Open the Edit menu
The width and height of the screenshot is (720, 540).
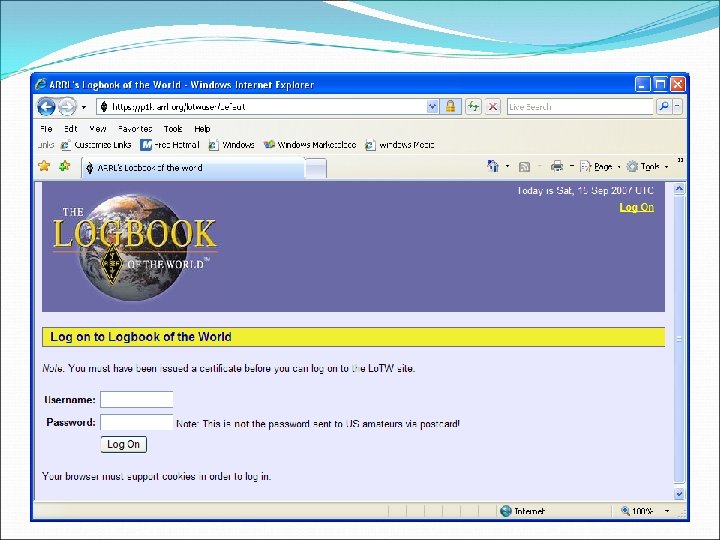coord(71,129)
